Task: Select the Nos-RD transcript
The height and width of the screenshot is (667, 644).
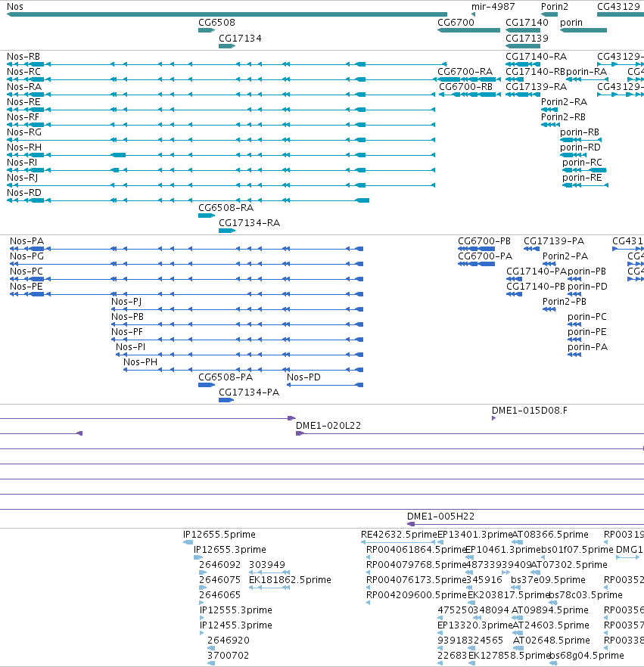Action: point(188,200)
